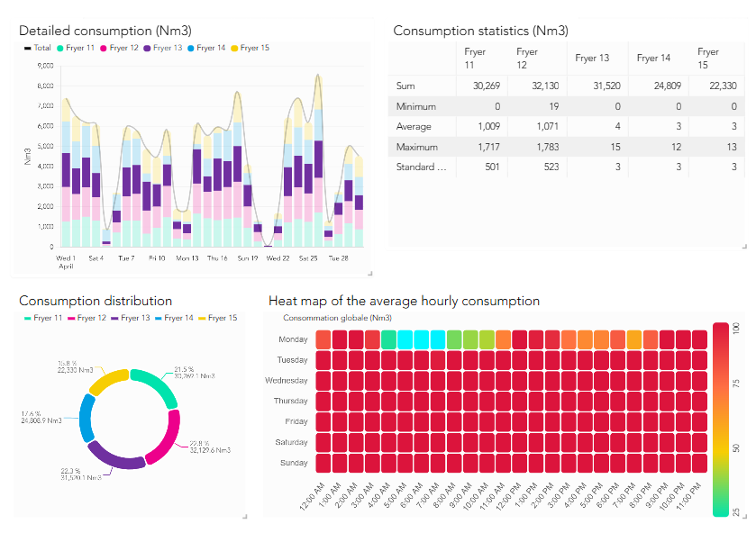756x533 pixels.
Task: Toggle Fryer 15 in Detailed consumption legend
Action: click(x=250, y=48)
